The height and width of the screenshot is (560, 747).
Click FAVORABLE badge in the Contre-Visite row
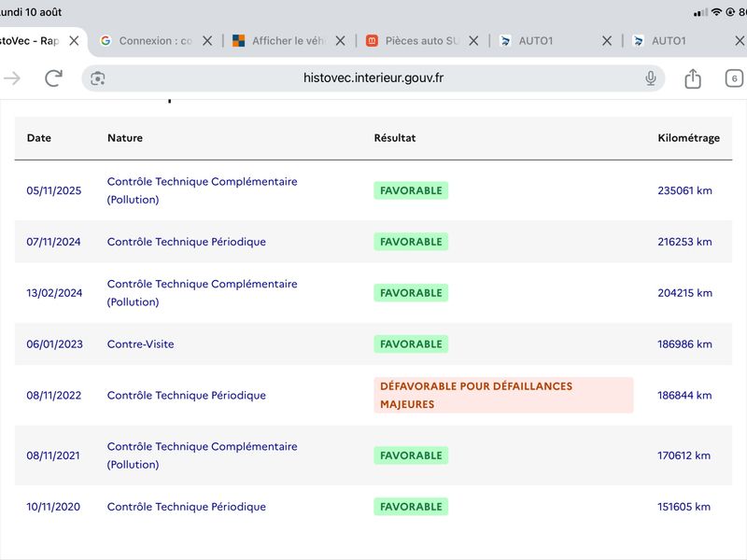(411, 344)
